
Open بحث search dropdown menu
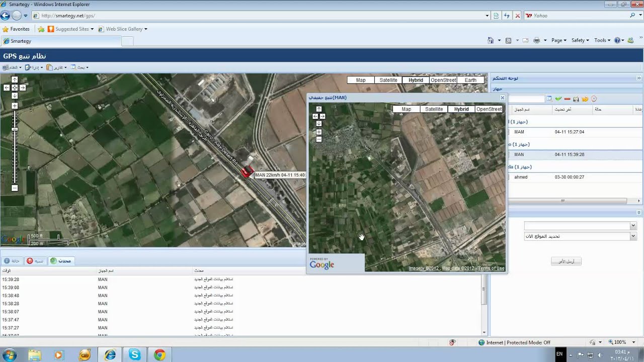point(79,67)
